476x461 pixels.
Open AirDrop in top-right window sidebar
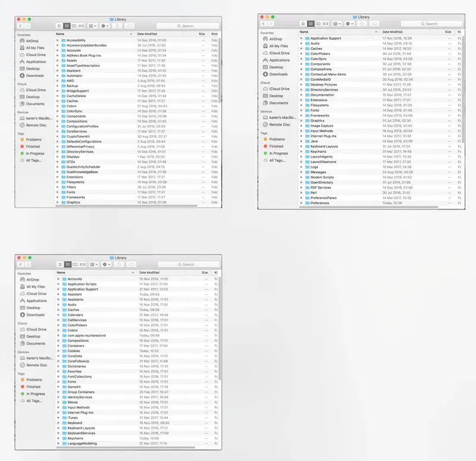(x=275, y=39)
